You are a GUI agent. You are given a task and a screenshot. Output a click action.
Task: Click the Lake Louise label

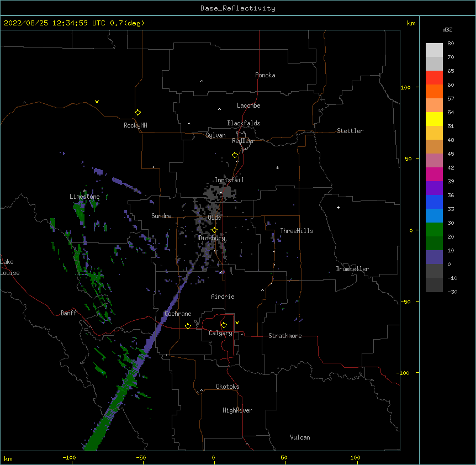[x=10, y=267]
